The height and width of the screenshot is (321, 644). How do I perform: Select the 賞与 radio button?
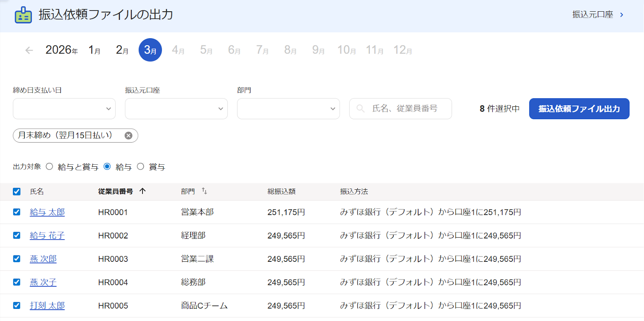click(x=140, y=166)
